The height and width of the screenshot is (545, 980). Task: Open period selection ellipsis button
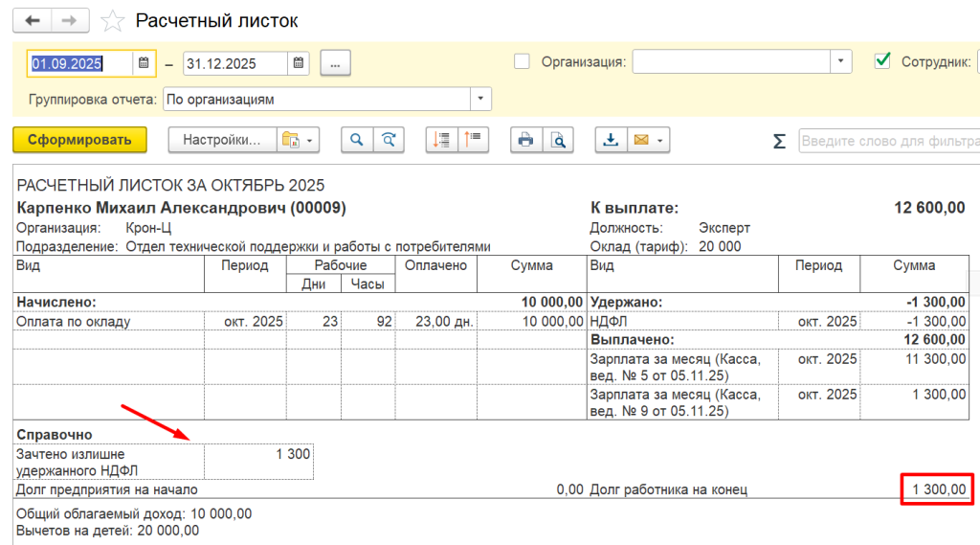(x=335, y=63)
